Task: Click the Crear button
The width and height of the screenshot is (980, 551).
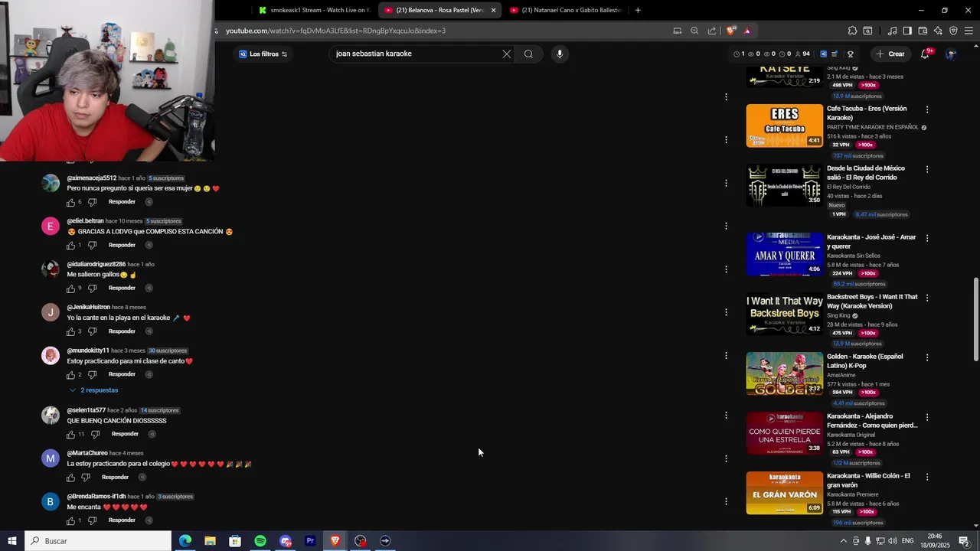Action: click(x=890, y=54)
